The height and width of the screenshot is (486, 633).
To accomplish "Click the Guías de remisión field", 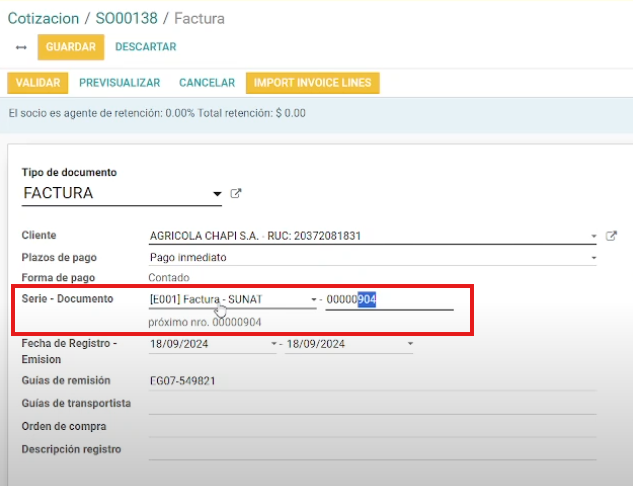I will (370, 380).
